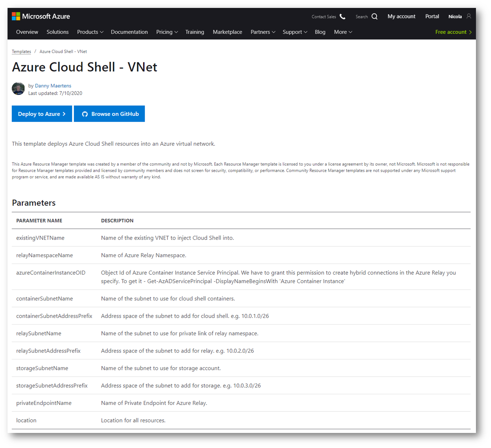Click the Free account link
The width and height of the screenshot is (491, 448).
click(453, 32)
